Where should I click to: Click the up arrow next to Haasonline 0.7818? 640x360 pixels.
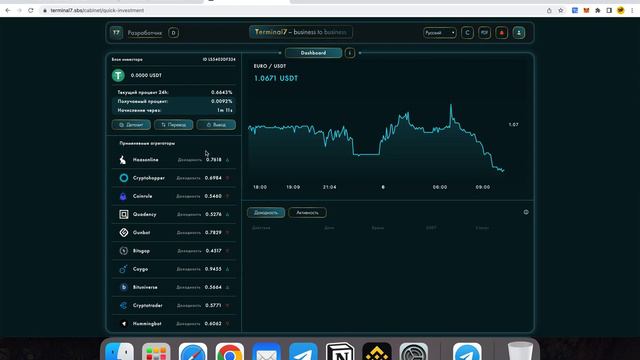coord(227,160)
